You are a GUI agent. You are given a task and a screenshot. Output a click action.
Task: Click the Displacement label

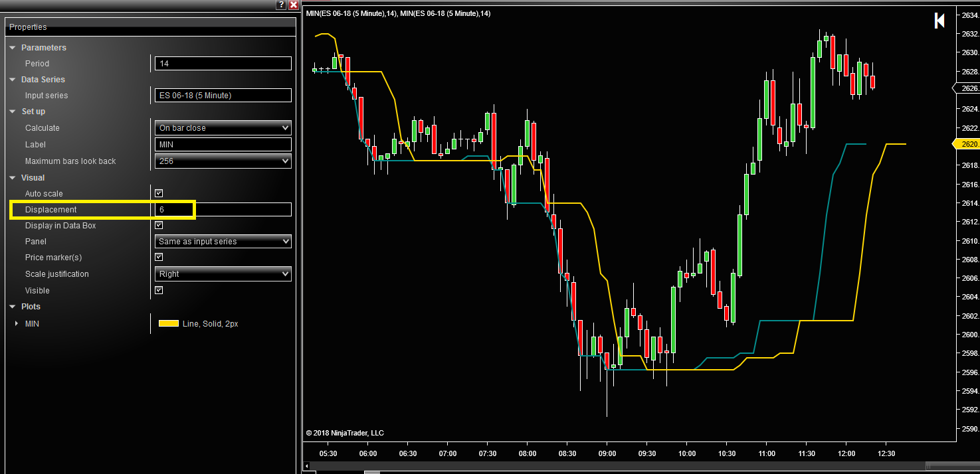pos(51,210)
